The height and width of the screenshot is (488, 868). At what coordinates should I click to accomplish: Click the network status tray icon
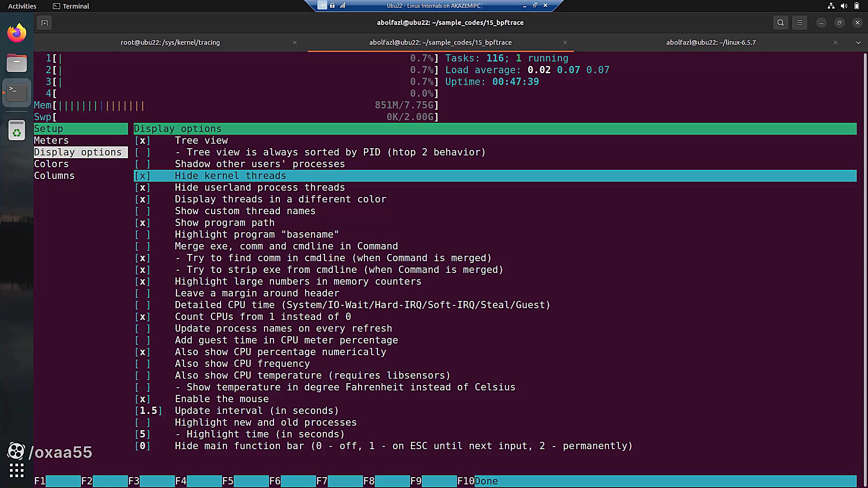(x=831, y=6)
